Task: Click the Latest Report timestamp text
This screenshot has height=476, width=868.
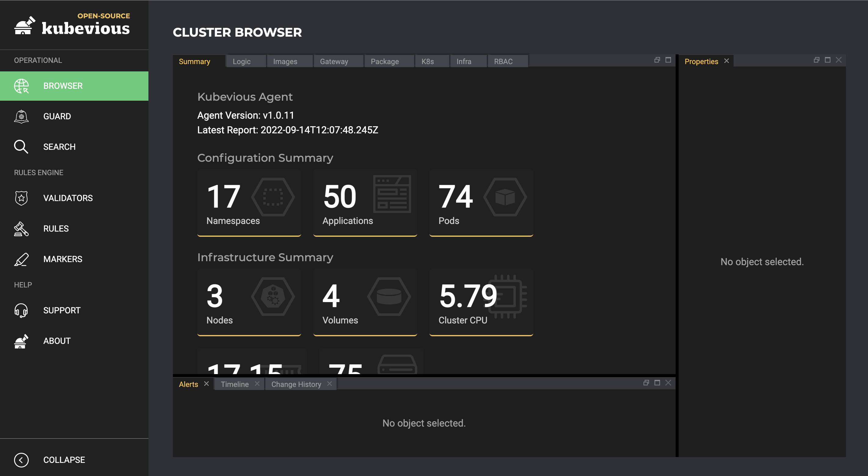Action: pyautogui.click(x=288, y=130)
